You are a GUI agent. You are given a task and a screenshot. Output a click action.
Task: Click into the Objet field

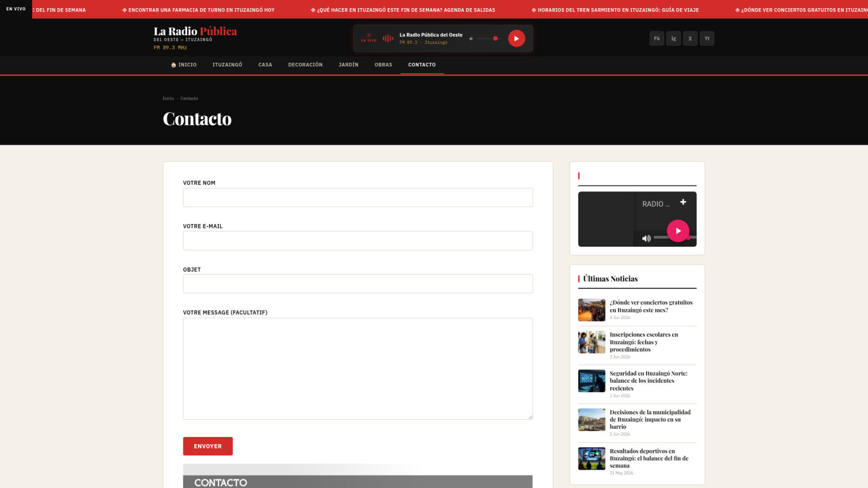click(x=358, y=284)
